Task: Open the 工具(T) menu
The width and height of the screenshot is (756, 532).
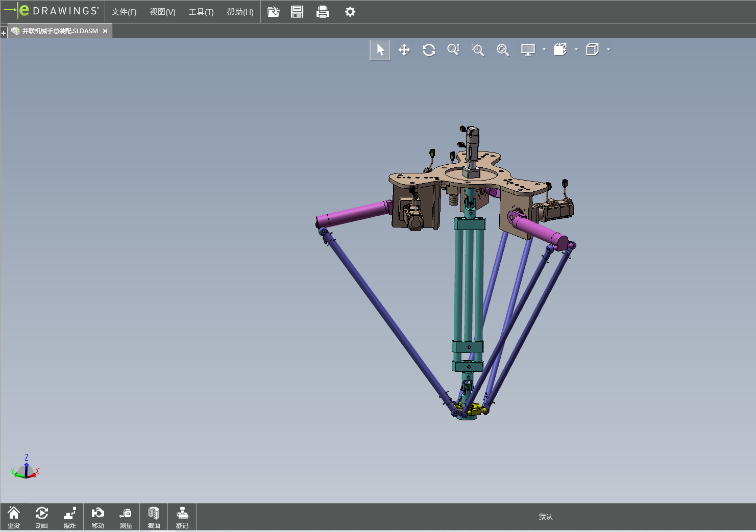Action: click(201, 12)
